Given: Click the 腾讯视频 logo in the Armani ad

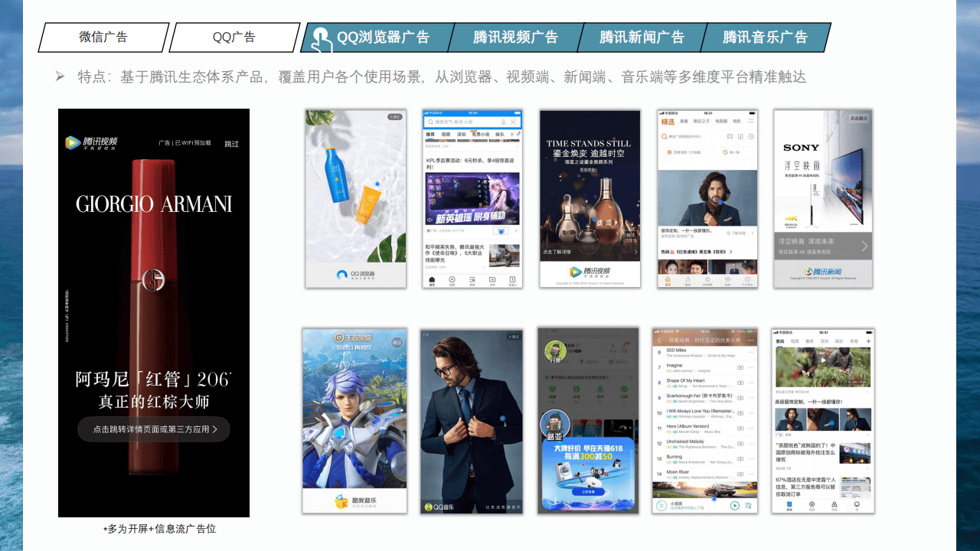Looking at the screenshot, I should tap(91, 142).
